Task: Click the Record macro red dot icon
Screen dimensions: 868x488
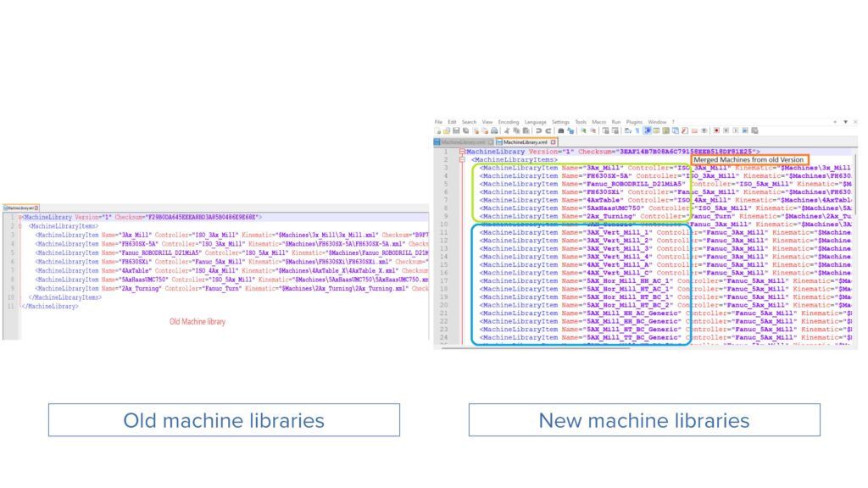Action: coord(716,130)
